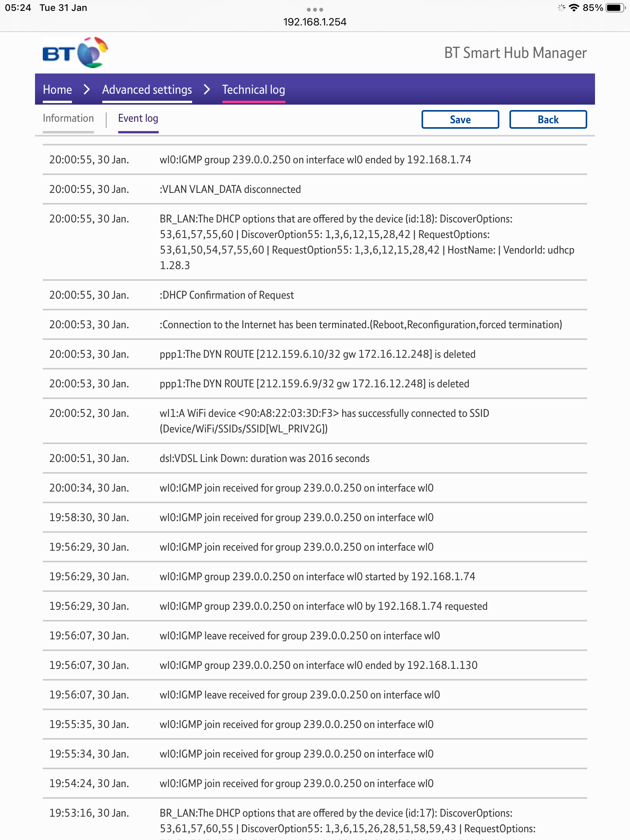The image size is (630, 840).
Task: Select the VLAN_DATA disconnected log entry
Action: coord(230,189)
